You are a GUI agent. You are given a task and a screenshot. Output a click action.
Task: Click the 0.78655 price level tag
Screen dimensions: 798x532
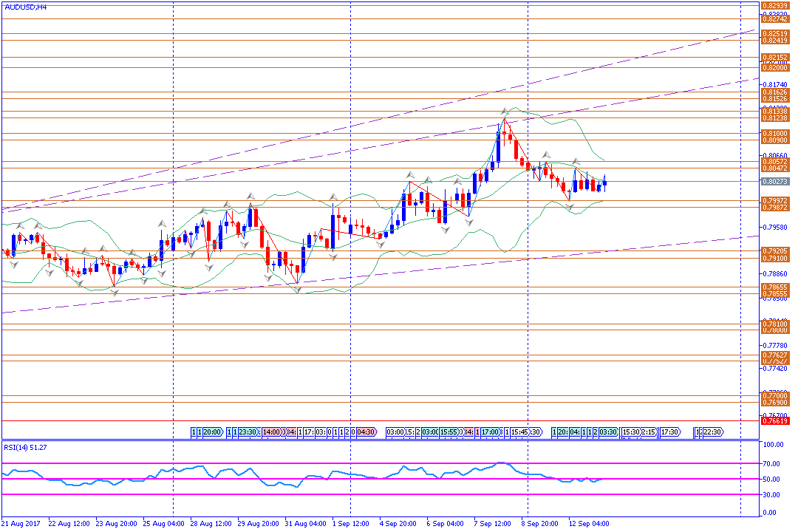774,287
